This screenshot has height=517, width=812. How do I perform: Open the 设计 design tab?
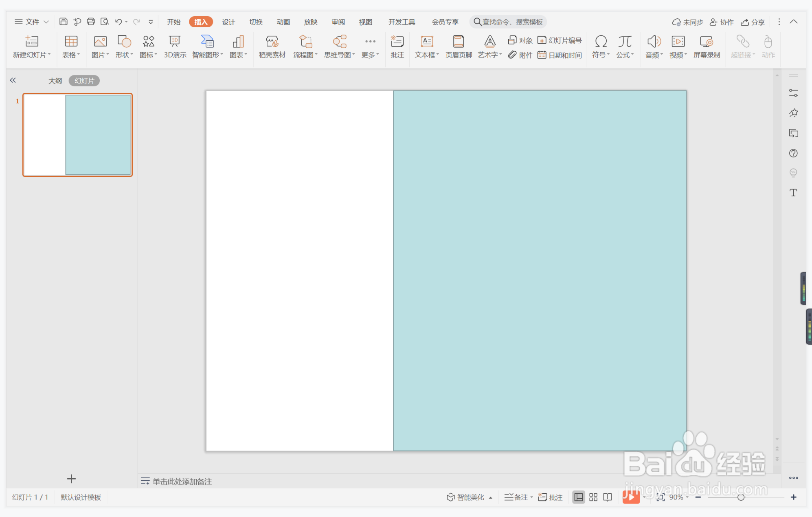point(228,22)
